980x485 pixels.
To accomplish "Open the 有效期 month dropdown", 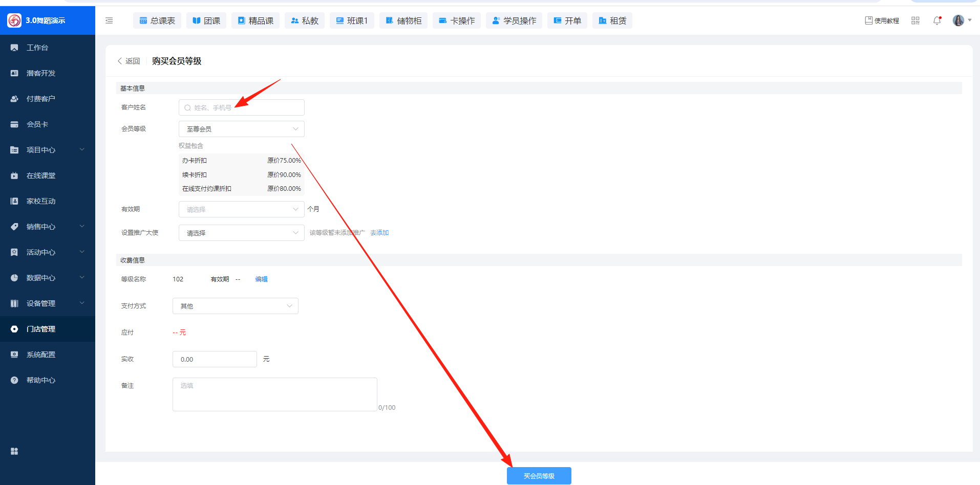I will 241,209.
